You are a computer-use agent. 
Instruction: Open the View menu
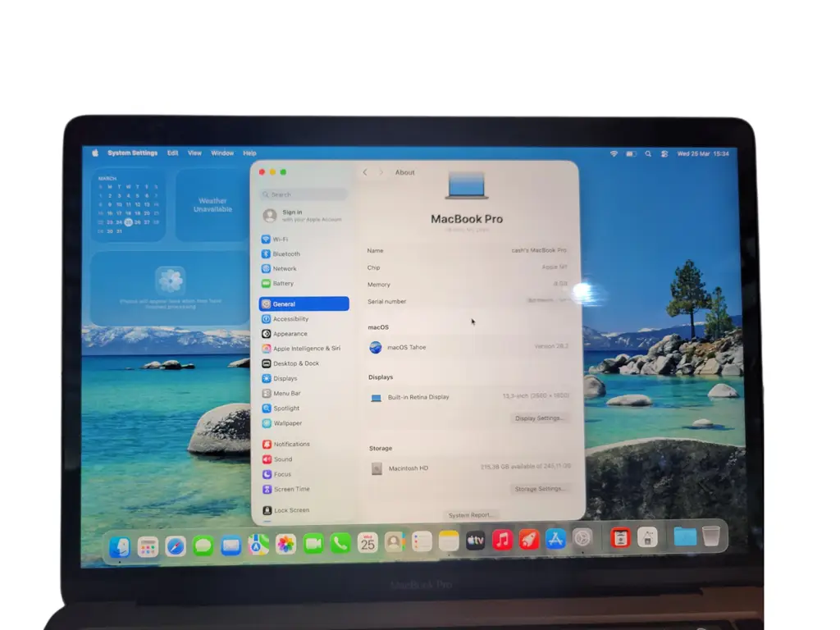click(194, 153)
